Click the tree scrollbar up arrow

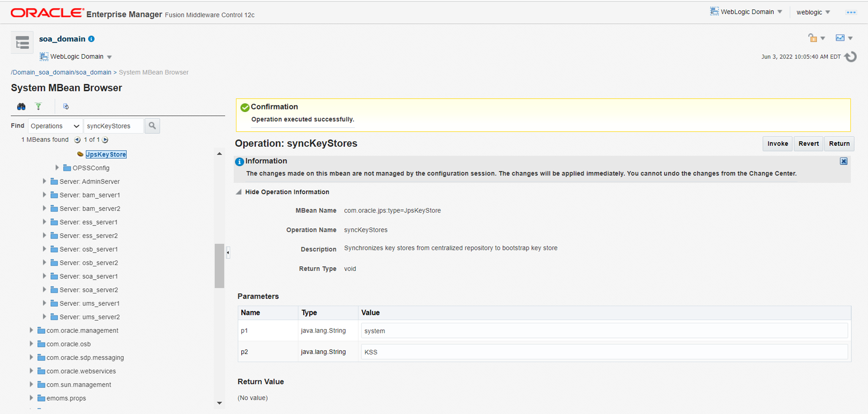[x=219, y=154]
